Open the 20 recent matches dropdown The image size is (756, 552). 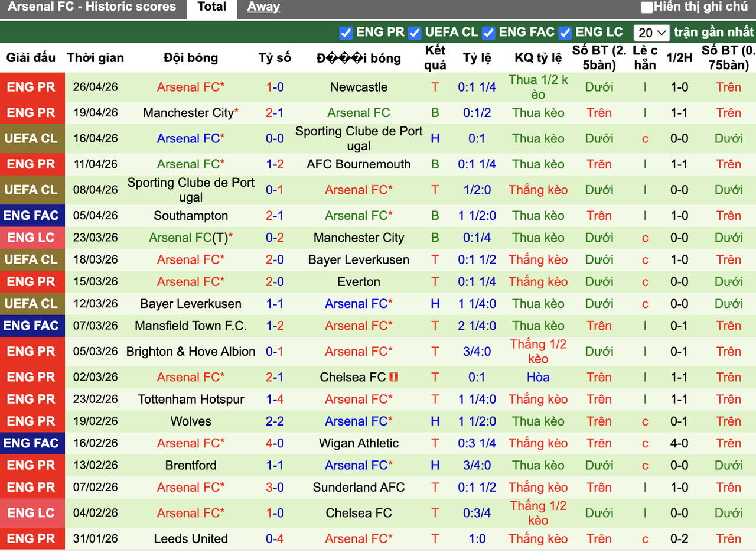[651, 33]
